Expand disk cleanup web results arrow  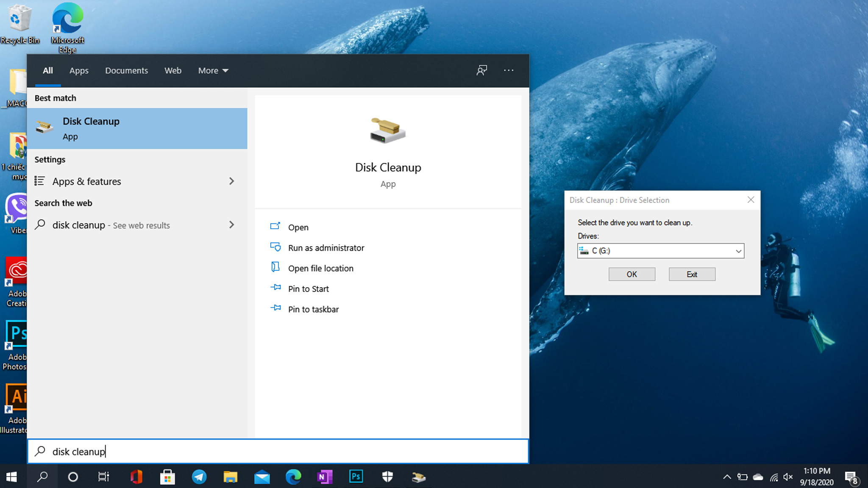231,225
